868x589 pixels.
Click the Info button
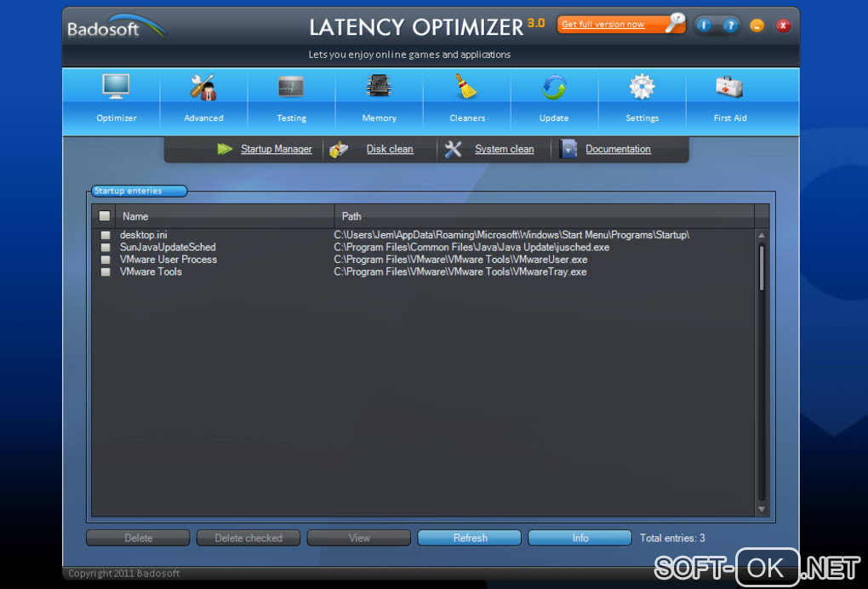(580, 538)
